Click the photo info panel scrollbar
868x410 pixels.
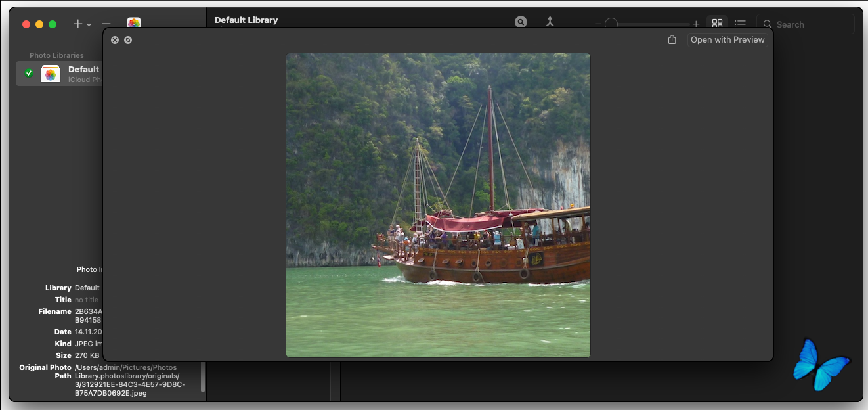point(203,377)
